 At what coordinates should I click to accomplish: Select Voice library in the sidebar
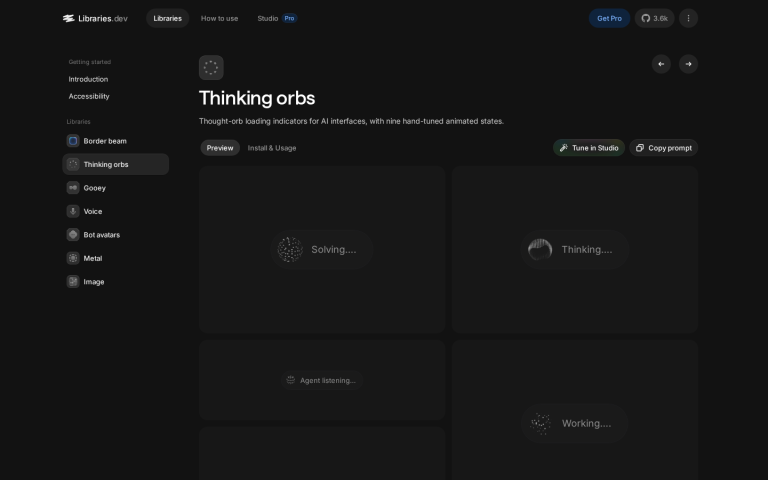pyautogui.click(x=116, y=212)
